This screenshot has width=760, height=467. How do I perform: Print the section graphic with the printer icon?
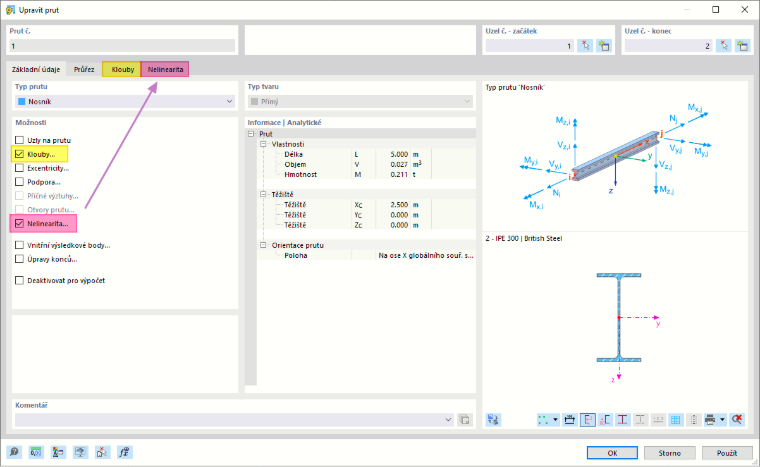710,419
